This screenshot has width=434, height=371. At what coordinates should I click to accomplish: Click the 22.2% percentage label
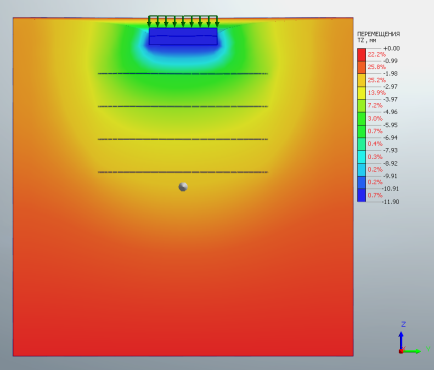(377, 55)
